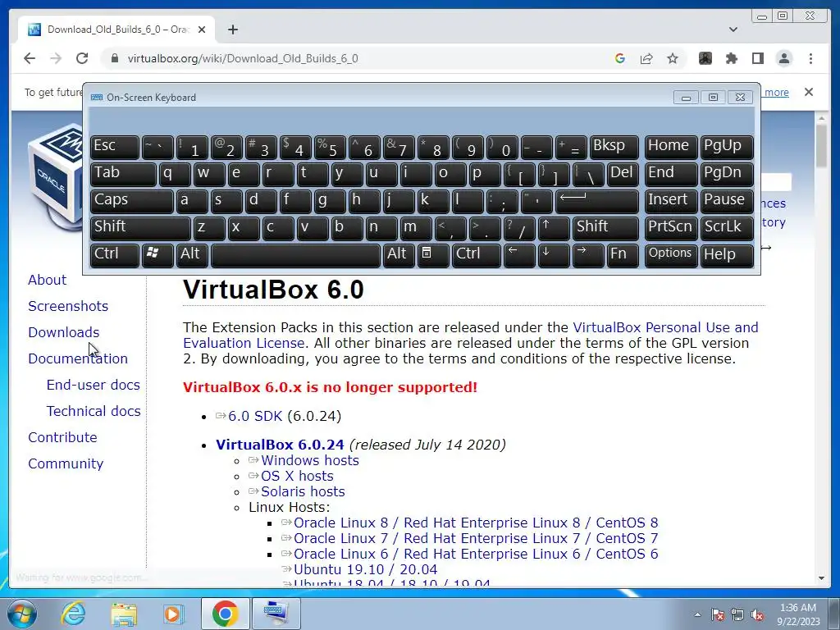
Task: Open the taskbar clock showing 1:36 AM
Action: (x=798, y=614)
